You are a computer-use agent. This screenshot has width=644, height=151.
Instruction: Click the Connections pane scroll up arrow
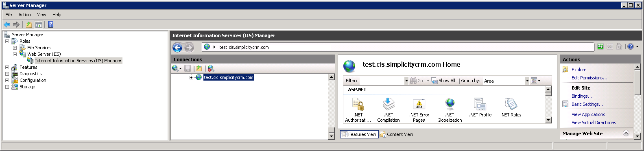coord(331,77)
